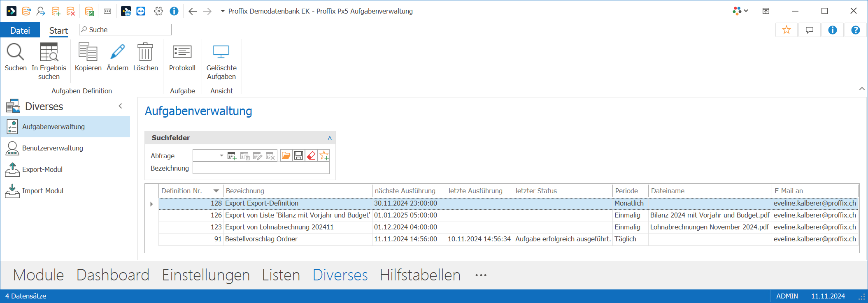Viewport: 868px width, 303px height.
Task: Click the star-plus add favorite icon
Action: click(x=324, y=156)
